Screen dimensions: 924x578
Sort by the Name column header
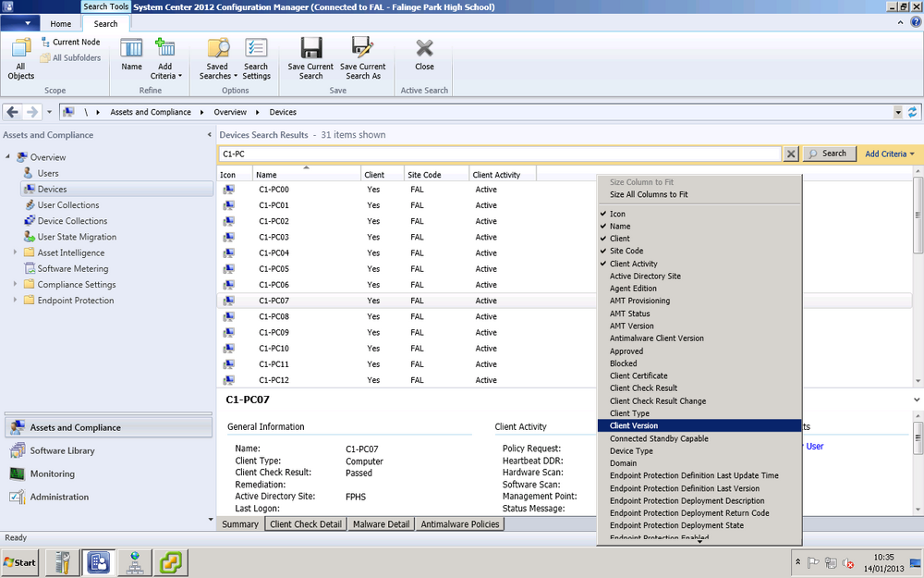click(x=307, y=175)
